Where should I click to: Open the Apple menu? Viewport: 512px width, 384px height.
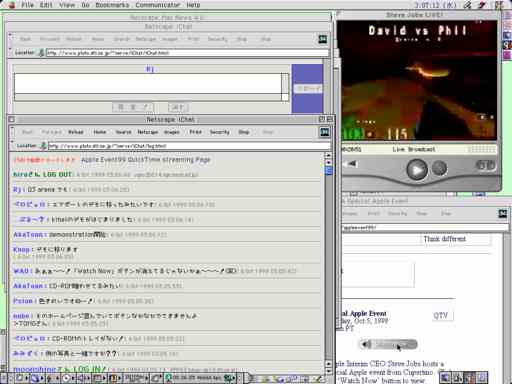pyautogui.click(x=11, y=5)
